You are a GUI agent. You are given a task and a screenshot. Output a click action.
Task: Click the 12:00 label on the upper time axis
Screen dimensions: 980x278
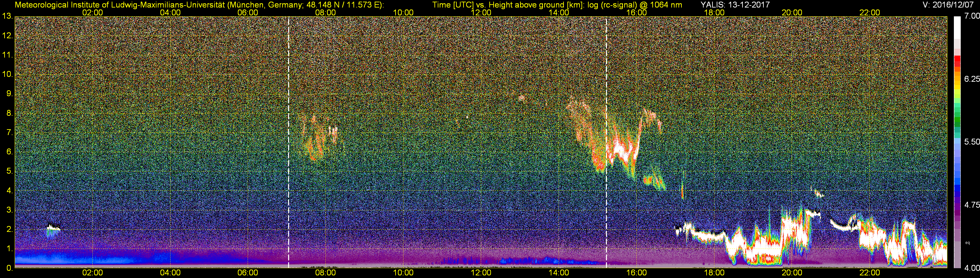click(481, 12)
